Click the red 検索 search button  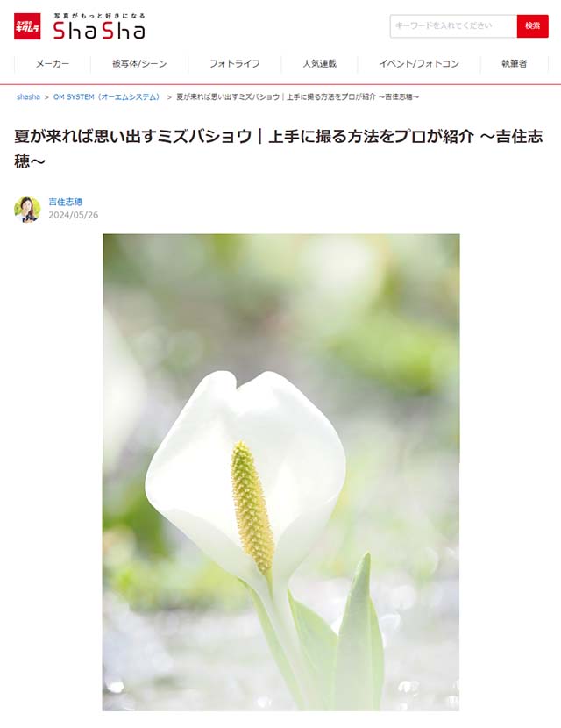point(532,26)
